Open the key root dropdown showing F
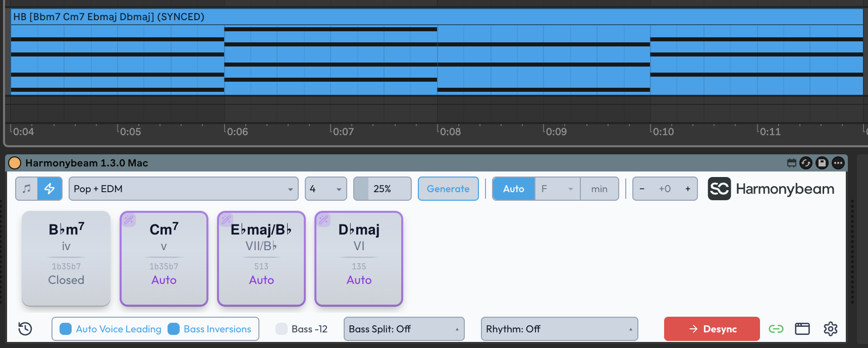The image size is (868, 348). [x=558, y=189]
